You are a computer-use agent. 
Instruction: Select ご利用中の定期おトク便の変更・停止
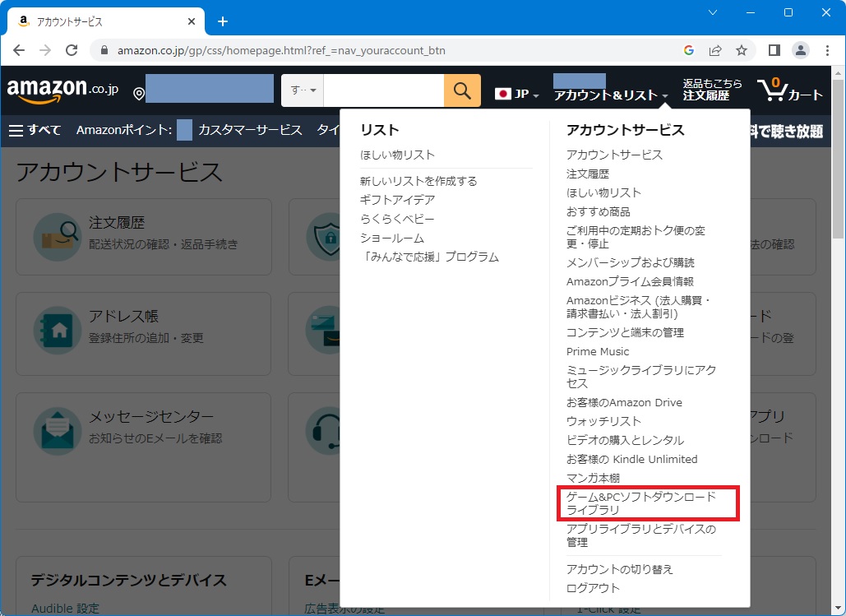coord(636,237)
